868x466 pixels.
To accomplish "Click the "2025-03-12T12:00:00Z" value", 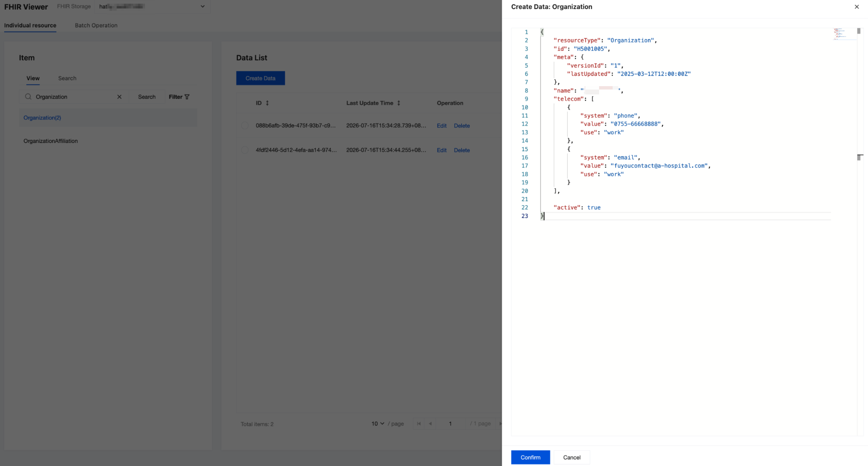I will point(654,74).
